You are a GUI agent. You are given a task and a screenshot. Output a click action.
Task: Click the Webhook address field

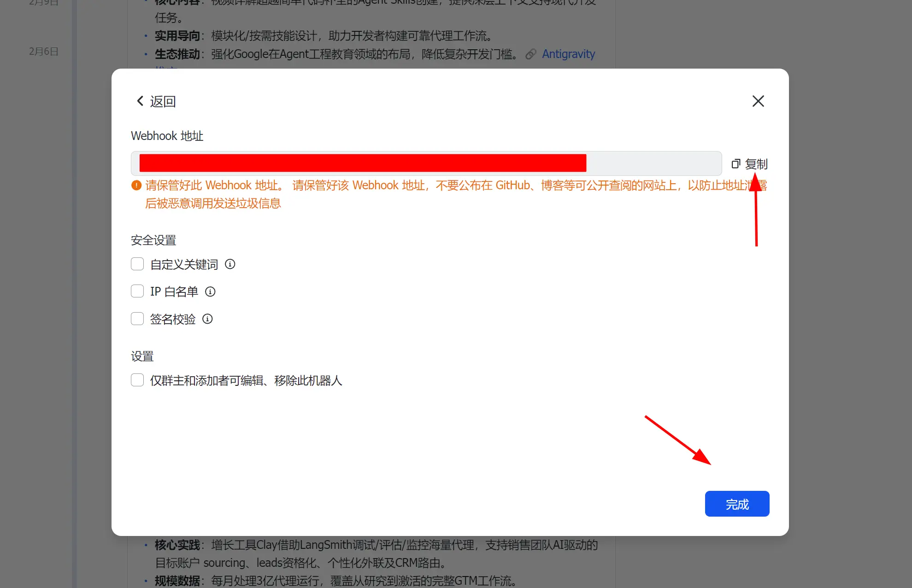426,163
